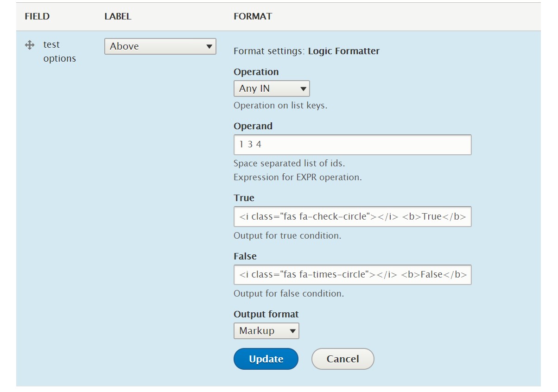Click the Logic Formatter settings title
Viewport: 558px width, 392px height.
pos(344,51)
